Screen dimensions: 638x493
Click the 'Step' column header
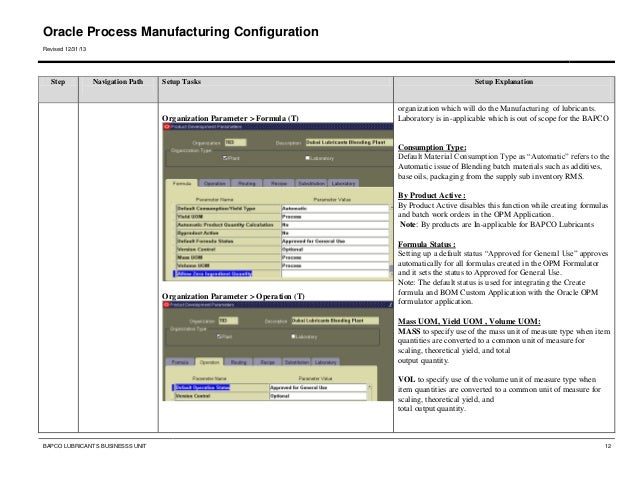58,81
